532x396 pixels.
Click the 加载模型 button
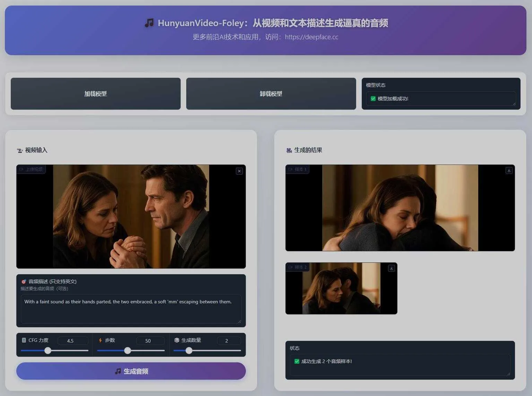(x=96, y=94)
